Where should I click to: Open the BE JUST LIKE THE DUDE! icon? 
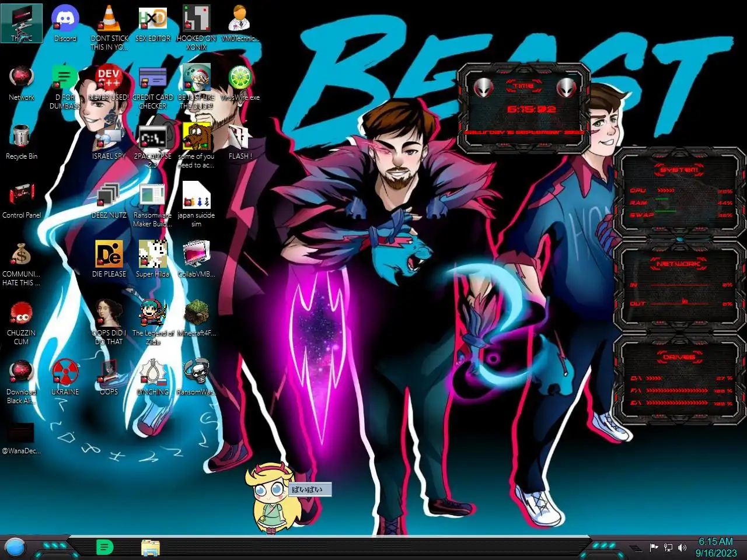(197, 86)
